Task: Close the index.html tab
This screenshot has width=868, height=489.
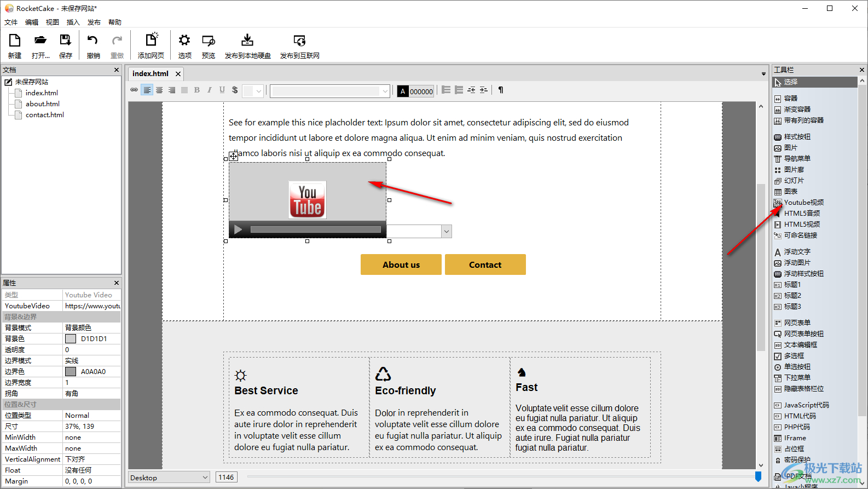Action: point(178,73)
